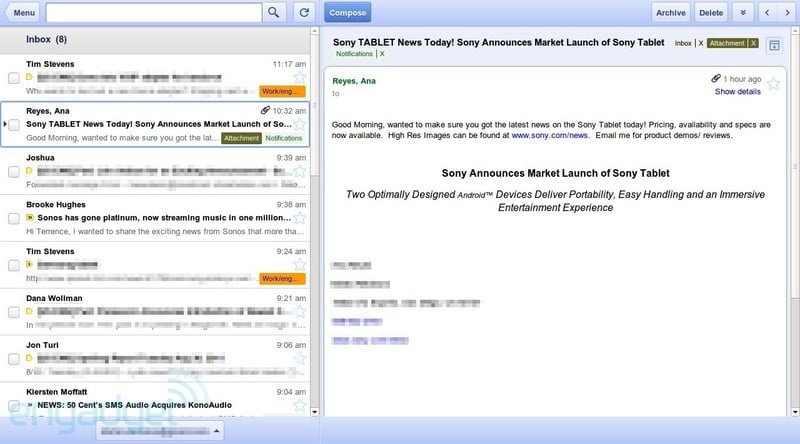
Task: Click the paperclip attachment icon in message header
Action: click(x=716, y=78)
